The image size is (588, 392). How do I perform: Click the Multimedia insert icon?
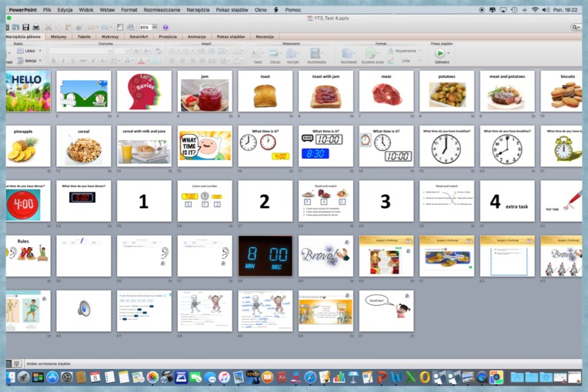pos(316,53)
